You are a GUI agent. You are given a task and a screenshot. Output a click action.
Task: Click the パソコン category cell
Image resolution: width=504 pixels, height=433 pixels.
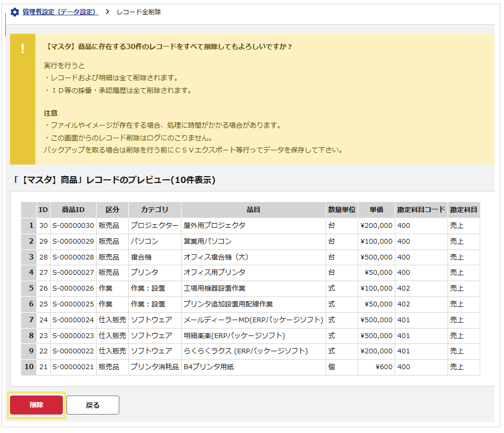point(155,241)
